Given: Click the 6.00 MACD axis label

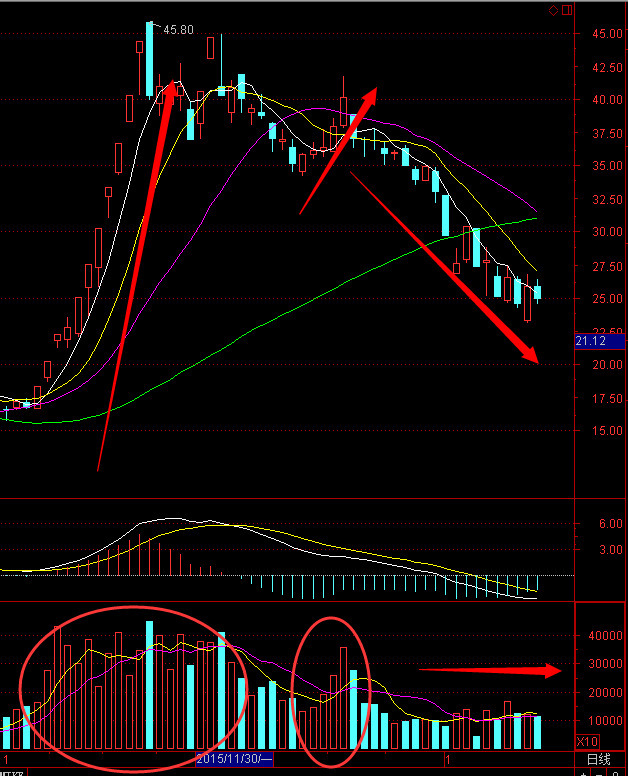Looking at the screenshot, I should [611, 524].
